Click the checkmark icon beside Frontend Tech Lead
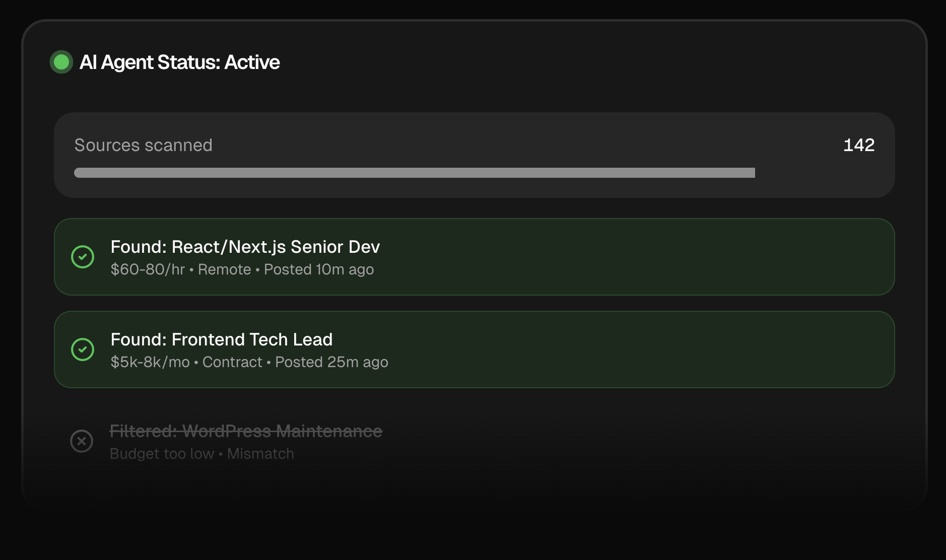The width and height of the screenshot is (946, 560). point(83,349)
